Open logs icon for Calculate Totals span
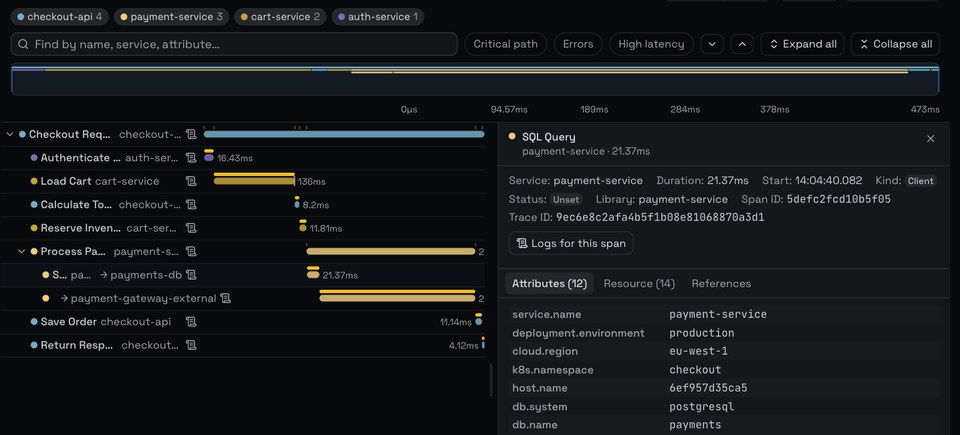 (x=191, y=205)
